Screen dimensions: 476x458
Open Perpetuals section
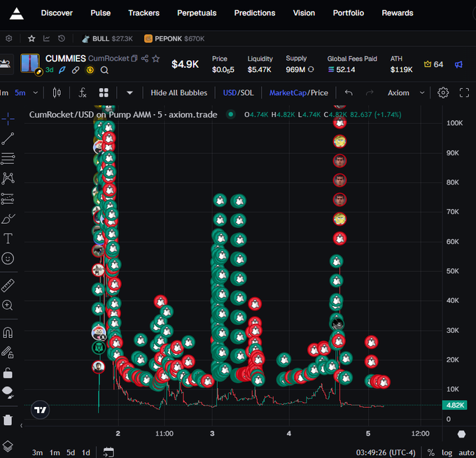tap(197, 13)
